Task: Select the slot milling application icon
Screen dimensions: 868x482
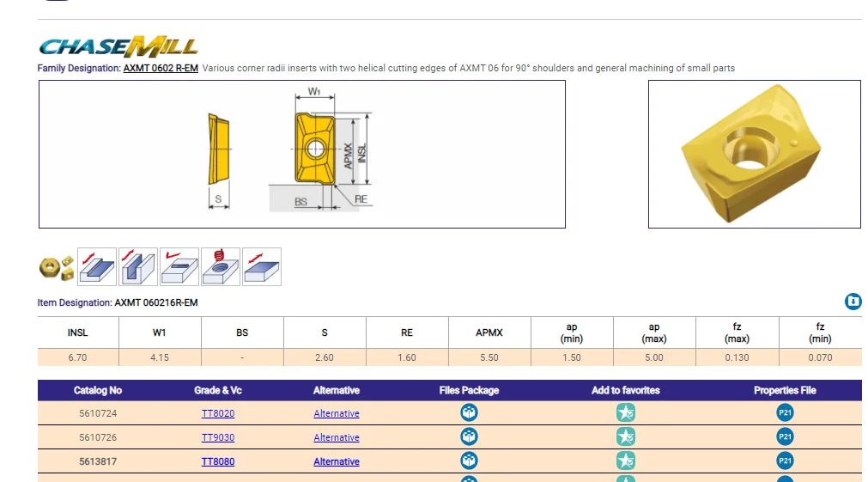Action: (138, 267)
